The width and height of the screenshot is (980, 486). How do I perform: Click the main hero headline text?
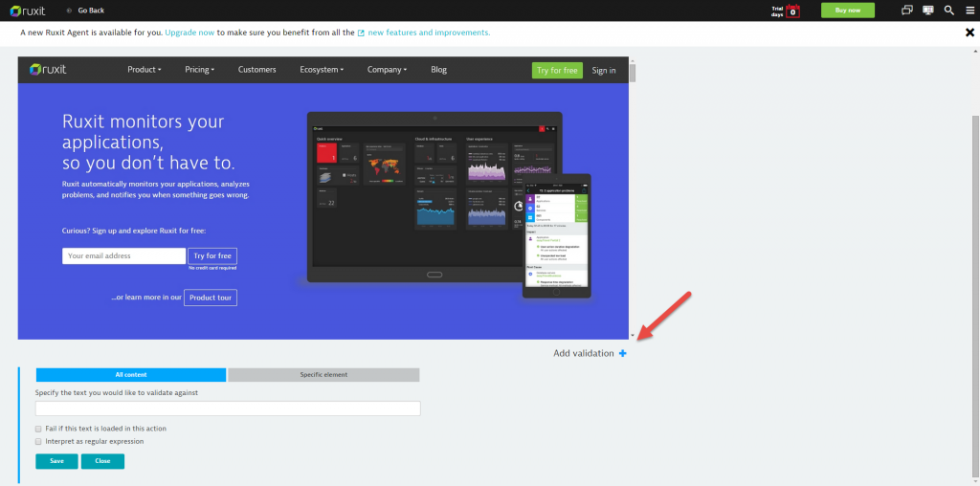click(148, 143)
